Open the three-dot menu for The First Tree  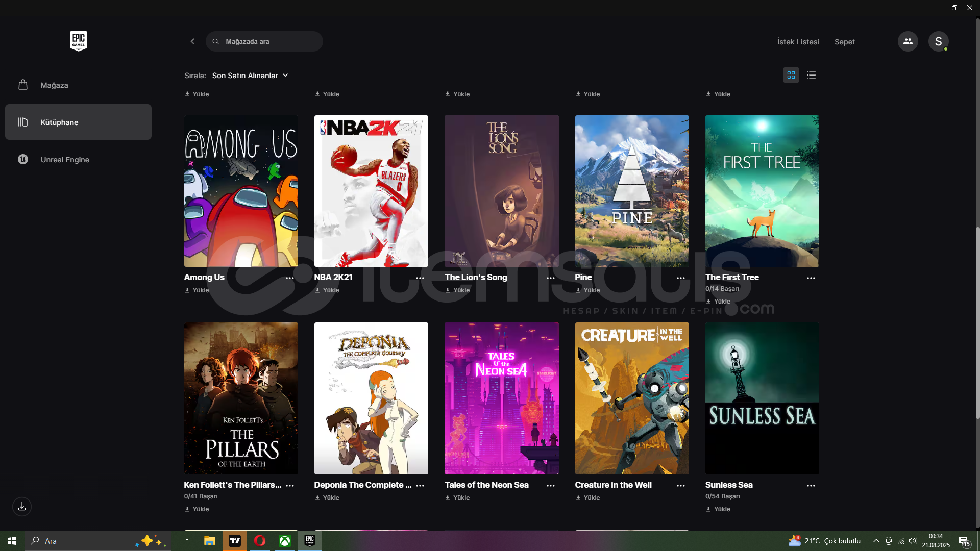click(811, 278)
